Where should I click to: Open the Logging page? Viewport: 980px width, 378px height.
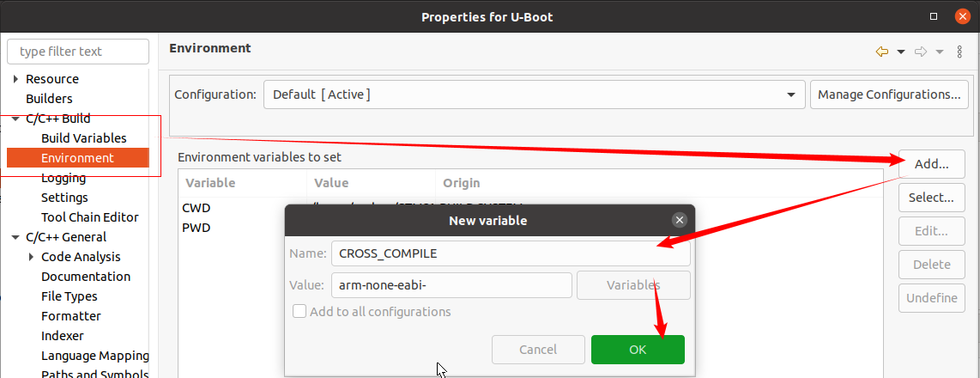64,178
